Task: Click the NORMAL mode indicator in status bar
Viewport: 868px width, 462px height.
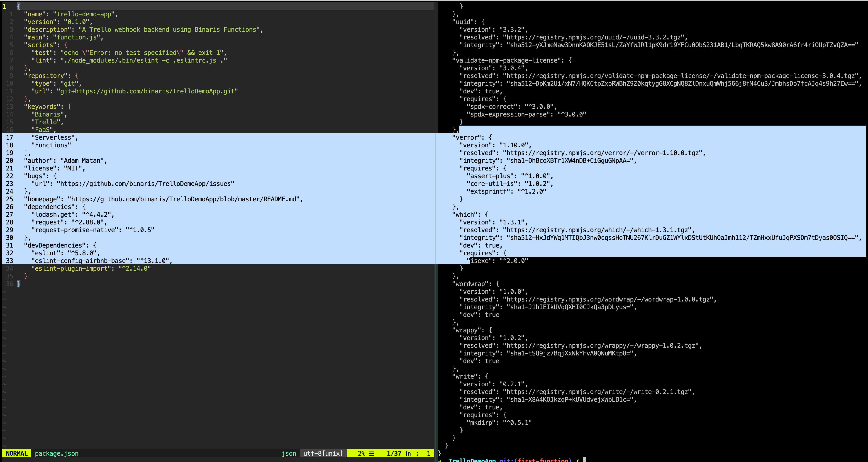Action: [x=16, y=453]
